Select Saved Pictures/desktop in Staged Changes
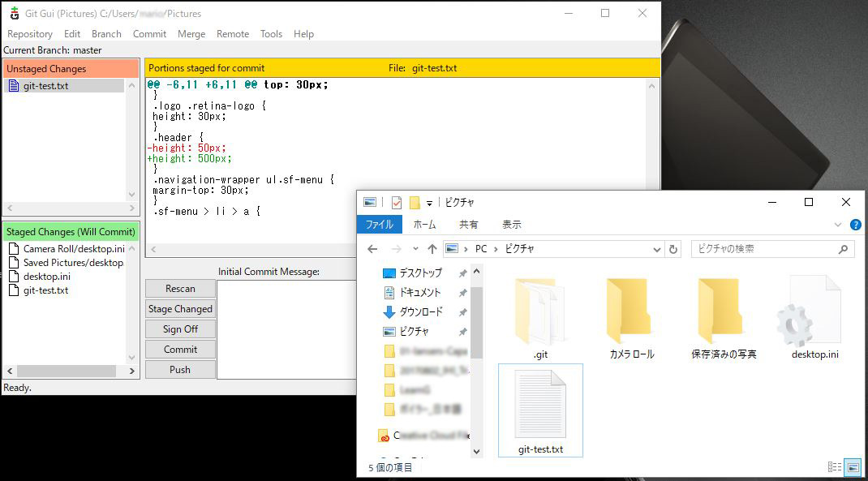 (x=73, y=262)
